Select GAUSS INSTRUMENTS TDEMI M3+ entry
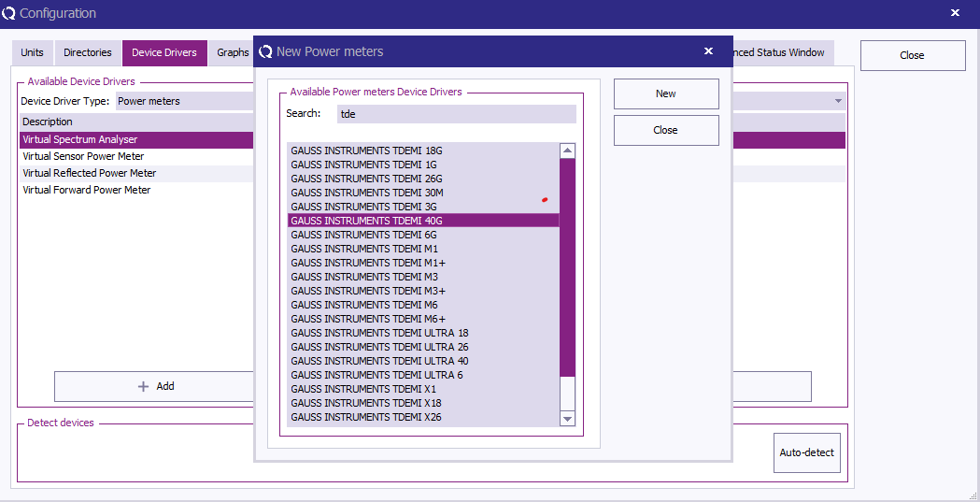Viewport: 980px width, 502px height. 423,291
